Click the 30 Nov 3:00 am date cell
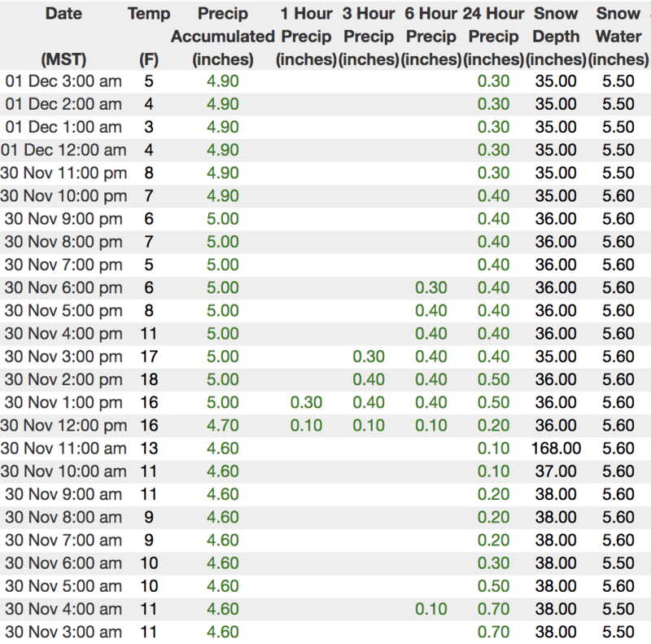Screen dimensions: 651x644 (x=63, y=632)
